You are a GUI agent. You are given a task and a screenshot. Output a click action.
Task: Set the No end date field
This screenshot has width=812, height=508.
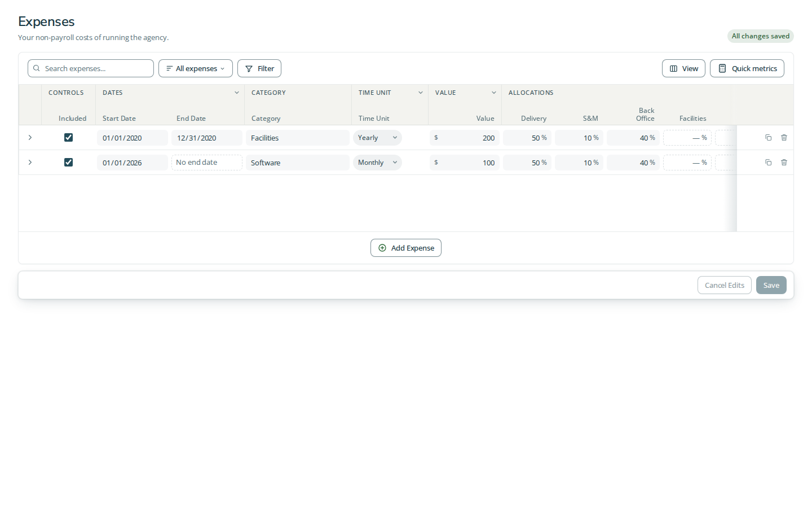pos(207,163)
